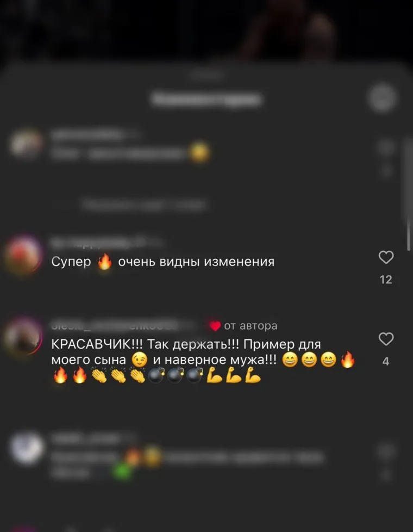This screenshot has width=413, height=532.
Task: Click the 'от автора' red heart badge
Action: (x=215, y=326)
